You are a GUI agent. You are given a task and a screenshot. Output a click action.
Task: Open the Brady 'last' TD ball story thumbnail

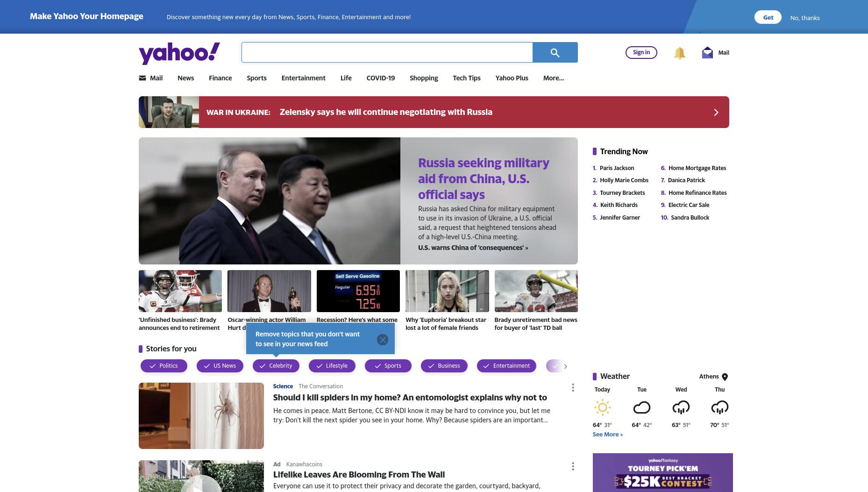click(x=536, y=291)
